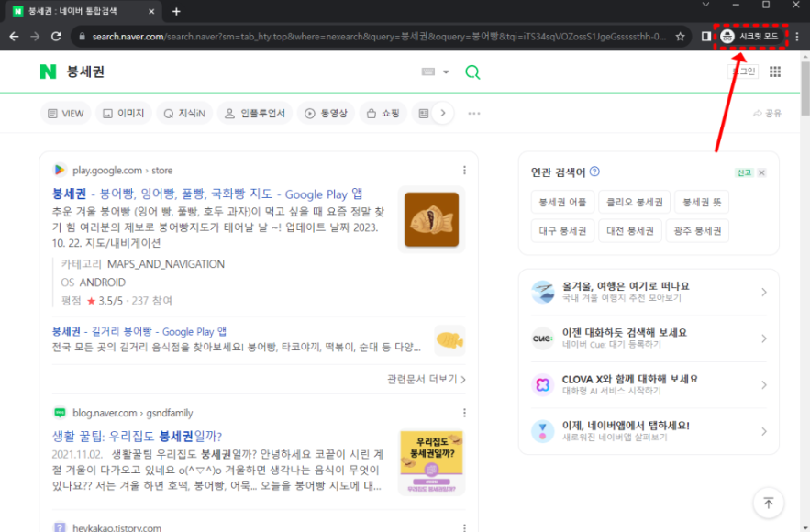
Task: Click the 공유 share button
Action: (x=767, y=113)
